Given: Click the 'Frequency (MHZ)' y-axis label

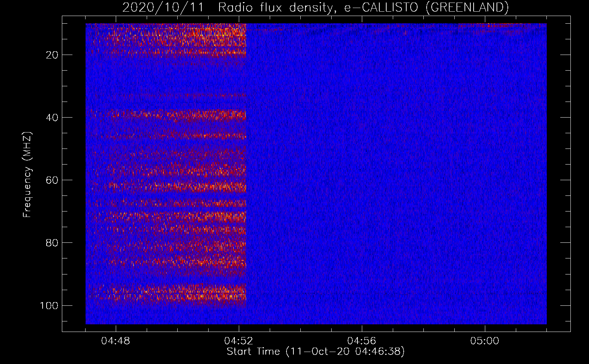Looking at the screenshot, I should pos(27,174).
